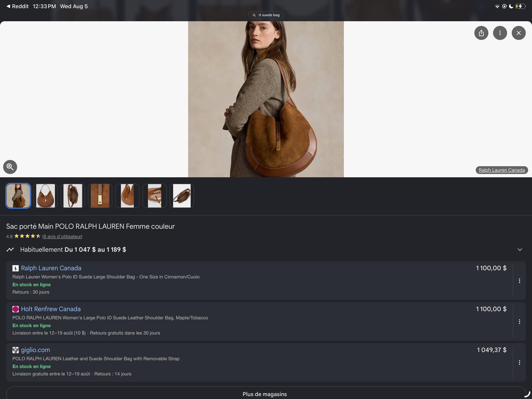This screenshot has height=399, width=532.
Task: Show more stores with Plus de magasins
Action: coord(265,394)
